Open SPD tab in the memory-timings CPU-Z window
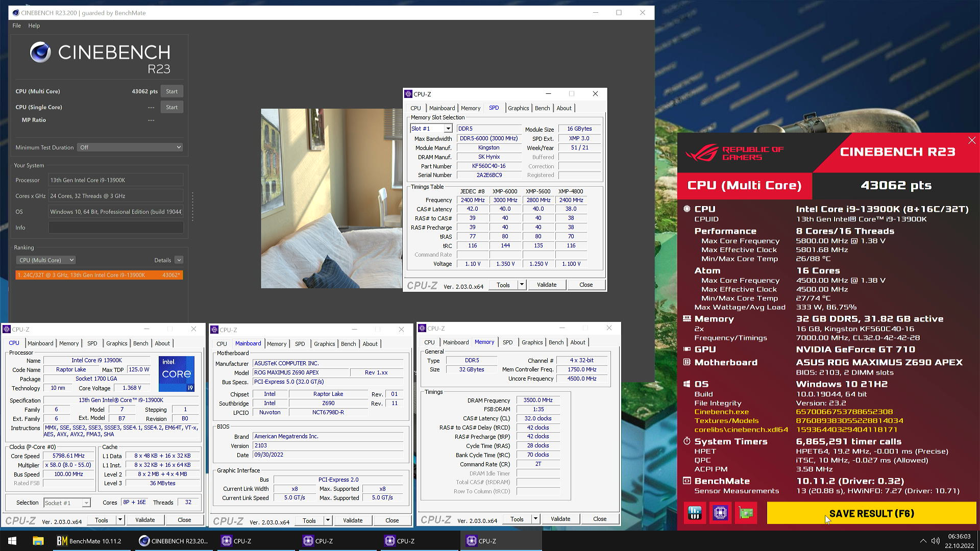Image resolution: width=980 pixels, height=551 pixels. click(507, 342)
